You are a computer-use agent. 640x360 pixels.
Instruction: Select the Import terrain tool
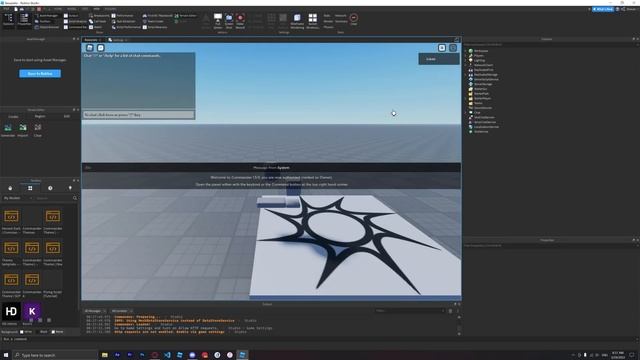[x=23, y=130]
